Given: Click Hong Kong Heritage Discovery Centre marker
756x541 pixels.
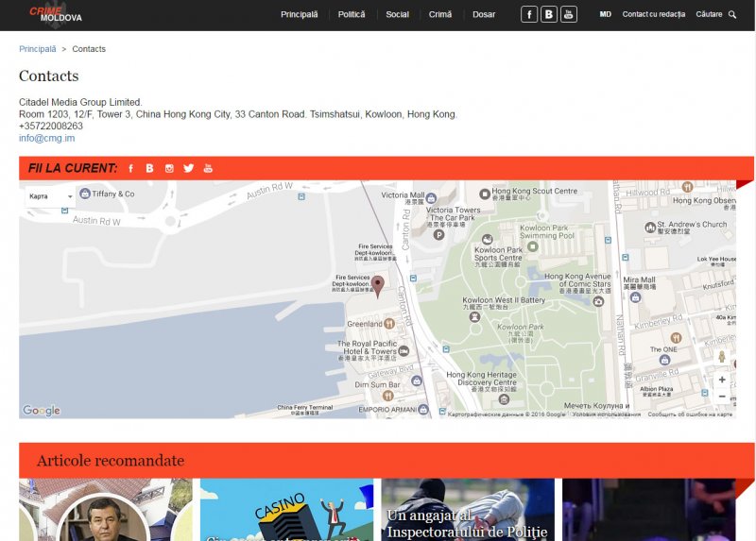Looking at the screenshot, I should (504, 399).
